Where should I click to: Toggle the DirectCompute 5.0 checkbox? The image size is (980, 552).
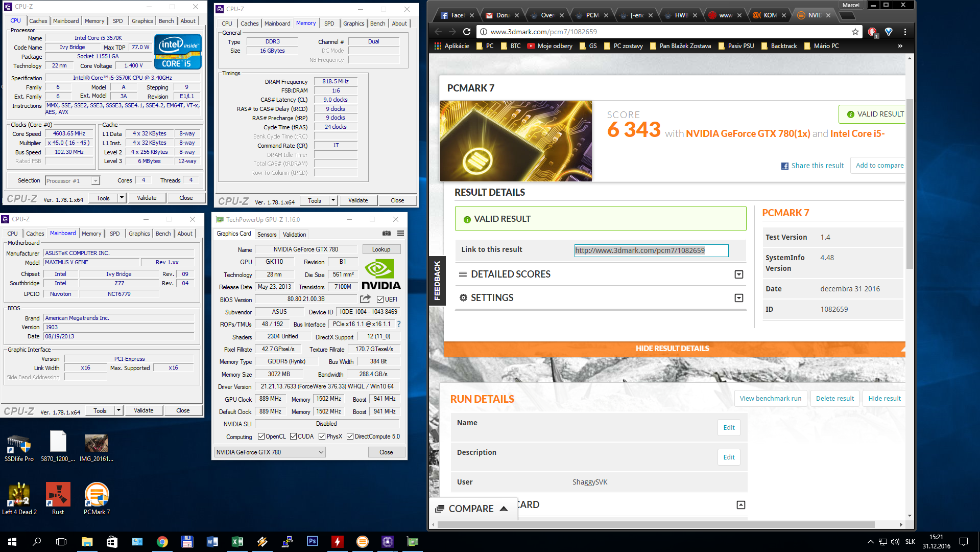[x=350, y=436]
